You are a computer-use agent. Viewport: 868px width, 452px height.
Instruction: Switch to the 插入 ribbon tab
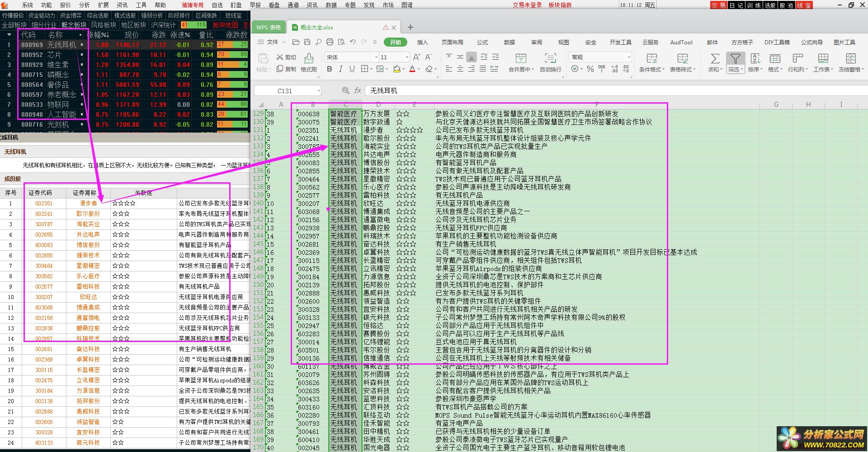422,42
